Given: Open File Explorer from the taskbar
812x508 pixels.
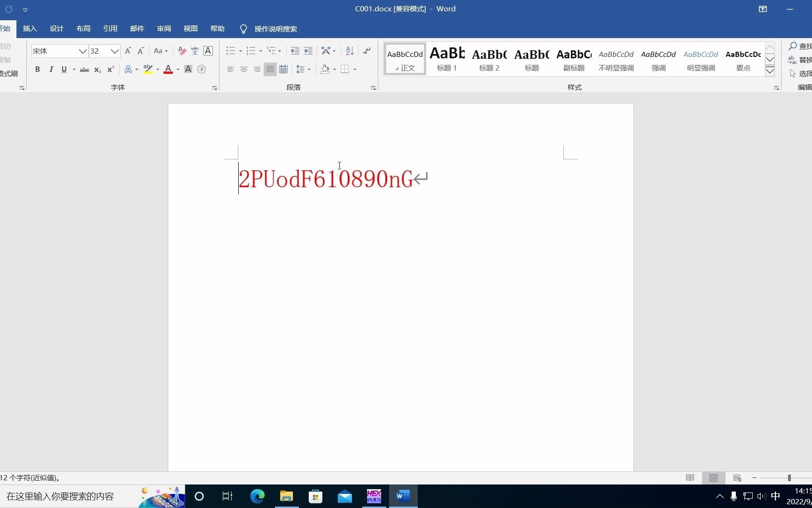Looking at the screenshot, I should point(286,496).
